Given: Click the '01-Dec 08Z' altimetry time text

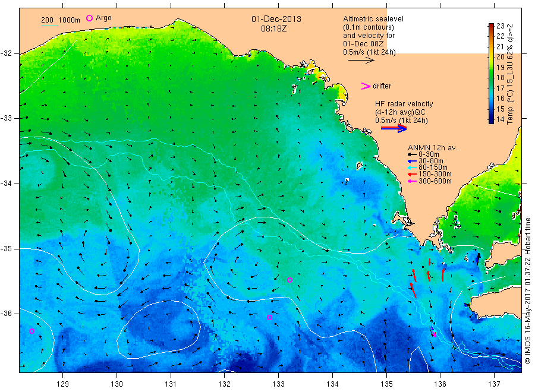Looking at the screenshot, I should 363,44.
